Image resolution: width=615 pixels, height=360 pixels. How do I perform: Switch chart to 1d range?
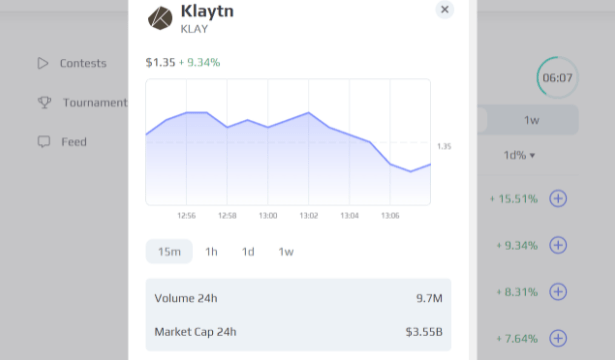click(248, 251)
